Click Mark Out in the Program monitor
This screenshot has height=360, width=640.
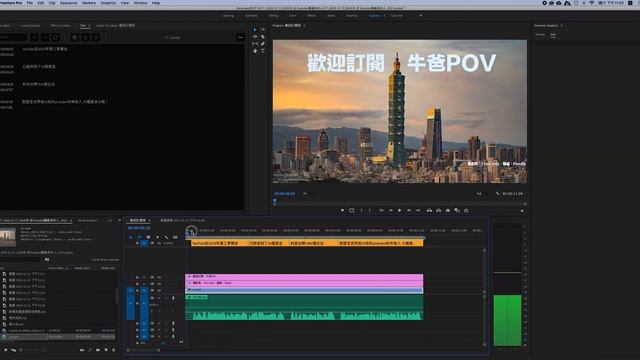click(x=370, y=210)
